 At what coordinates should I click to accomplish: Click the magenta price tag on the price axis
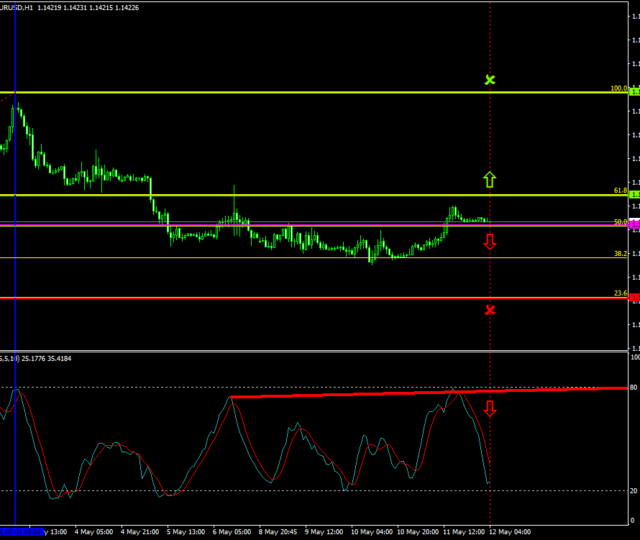tap(634, 226)
